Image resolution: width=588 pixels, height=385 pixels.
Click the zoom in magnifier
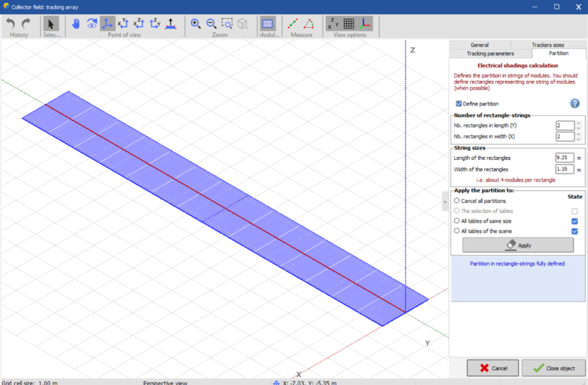(196, 24)
